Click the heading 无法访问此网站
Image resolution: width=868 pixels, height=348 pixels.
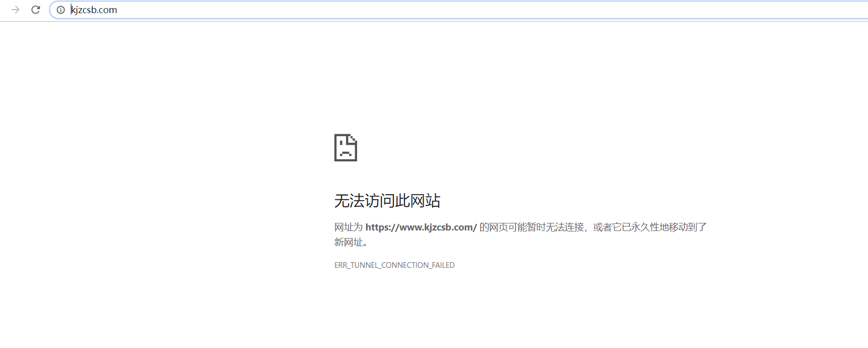pyautogui.click(x=387, y=201)
